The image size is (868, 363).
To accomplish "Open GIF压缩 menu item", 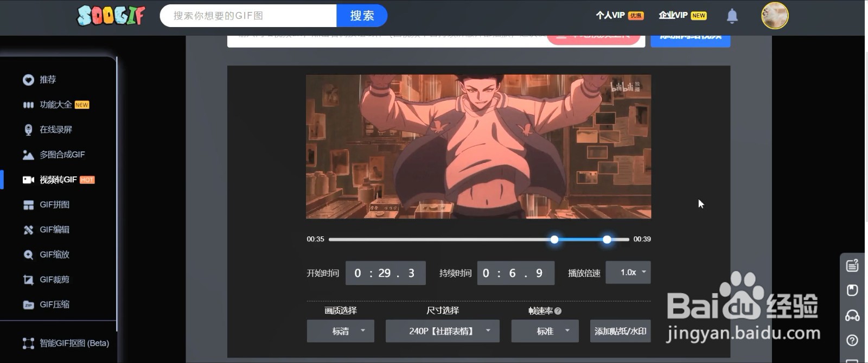I will pyautogui.click(x=55, y=304).
